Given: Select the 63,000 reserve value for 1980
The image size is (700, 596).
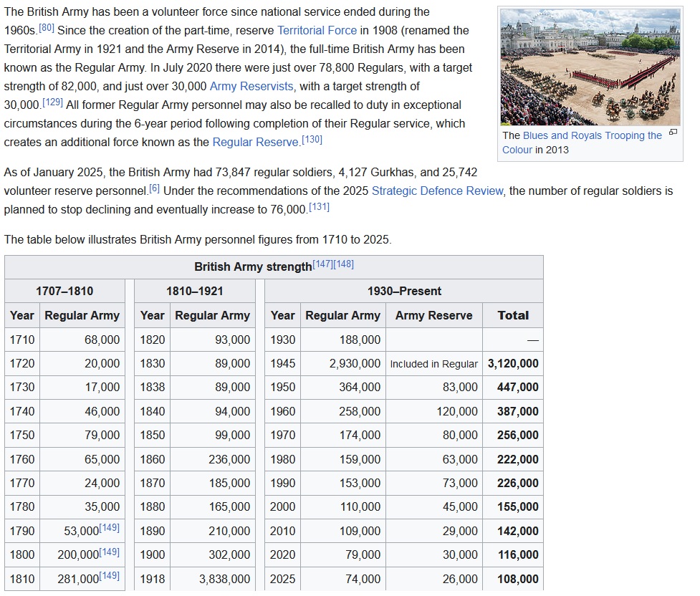Looking at the screenshot, I should (x=460, y=459).
